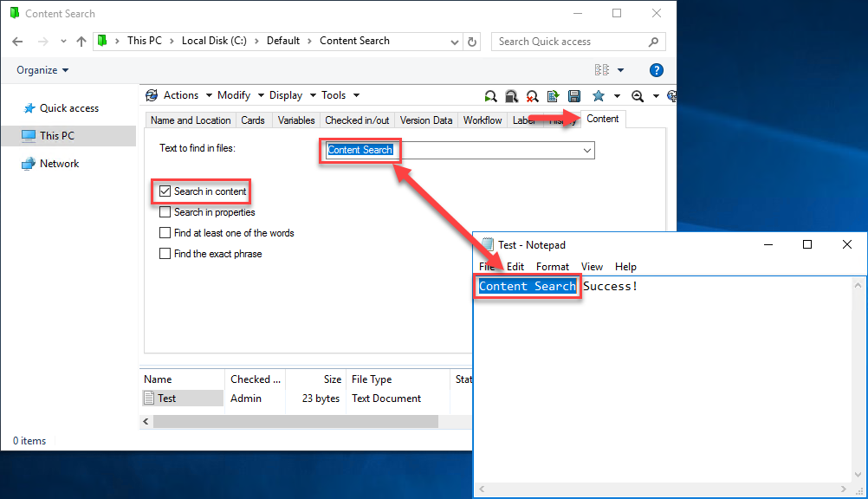The image size is (868, 499).
Task: Switch to the Name and Location tab
Action: (191, 120)
